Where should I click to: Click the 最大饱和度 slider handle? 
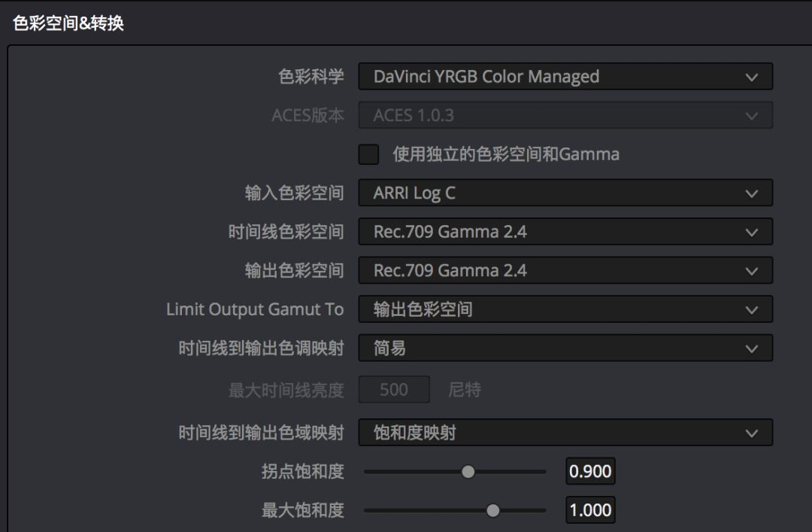[493, 510]
